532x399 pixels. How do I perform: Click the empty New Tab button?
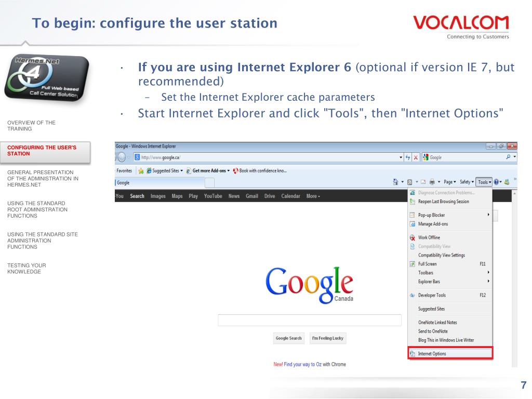pyautogui.click(x=210, y=182)
